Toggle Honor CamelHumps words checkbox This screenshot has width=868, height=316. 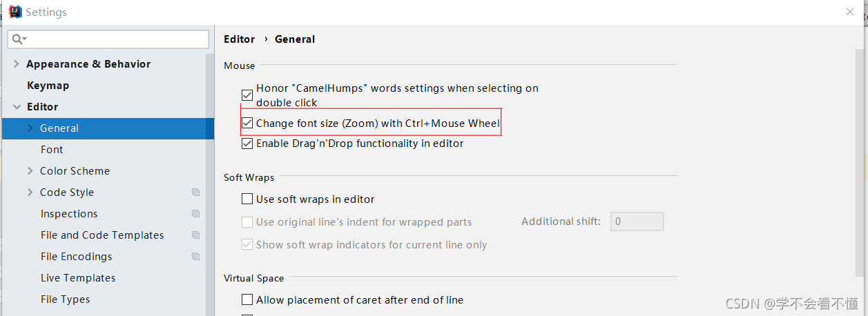[x=247, y=95]
